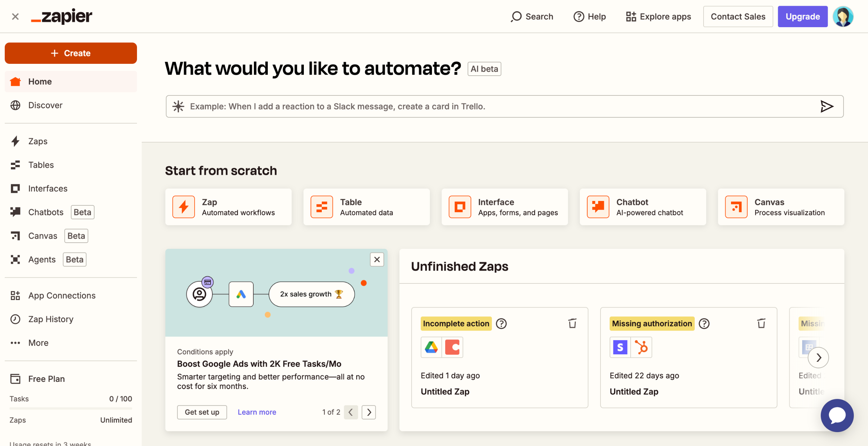Follow the Learn more link
Image resolution: width=868 pixels, height=446 pixels.
[257, 412]
